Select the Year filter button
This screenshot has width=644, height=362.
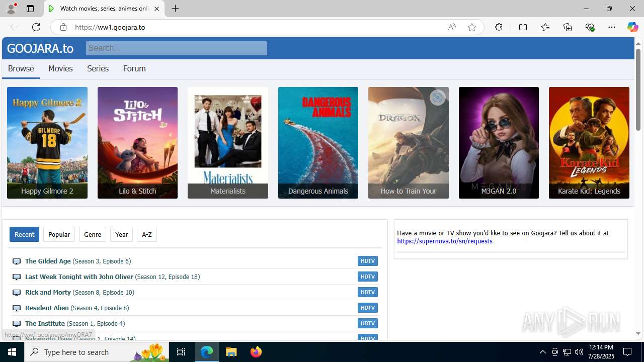tap(121, 234)
